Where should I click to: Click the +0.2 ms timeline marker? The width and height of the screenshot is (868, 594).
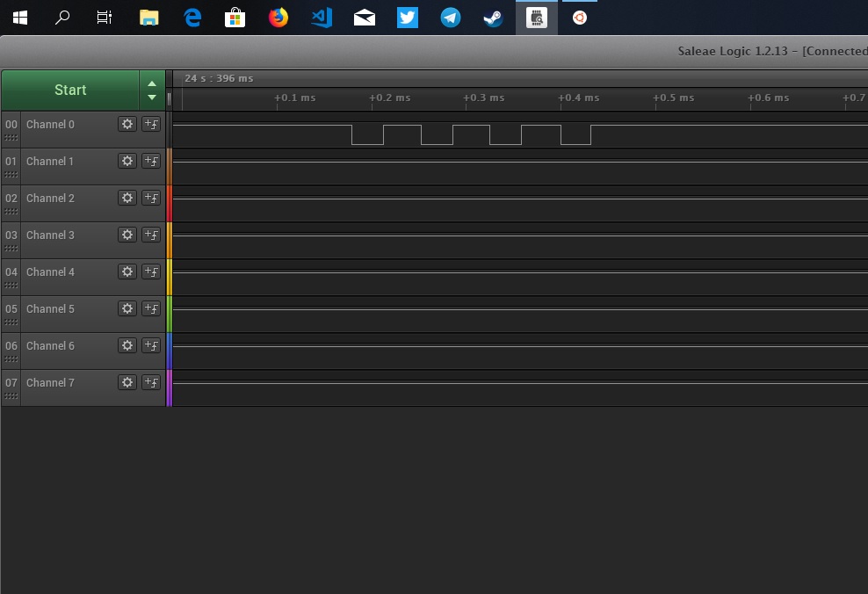tap(390, 98)
